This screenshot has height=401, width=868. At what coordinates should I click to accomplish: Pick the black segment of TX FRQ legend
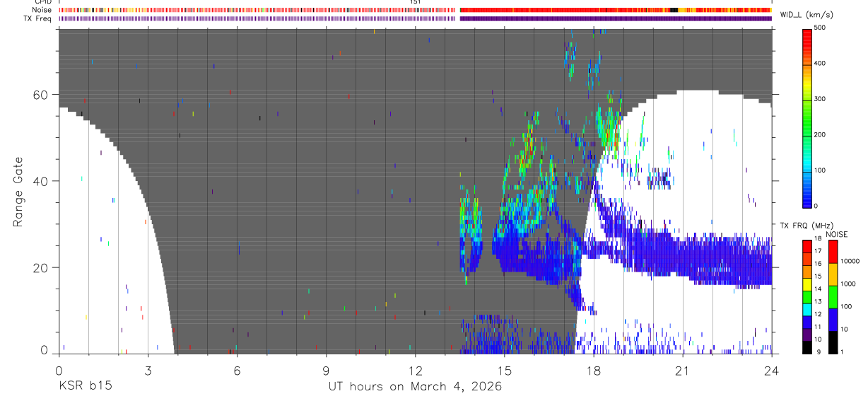(x=807, y=346)
